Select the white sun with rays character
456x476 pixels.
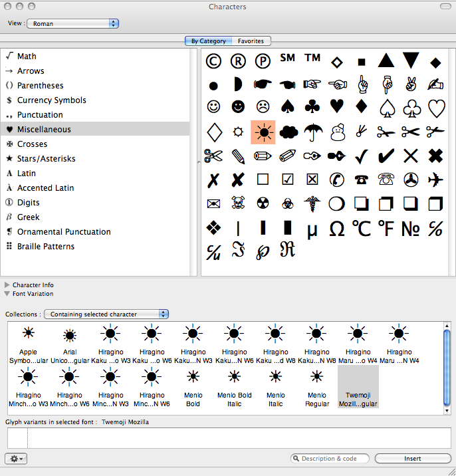pyautogui.click(x=238, y=132)
